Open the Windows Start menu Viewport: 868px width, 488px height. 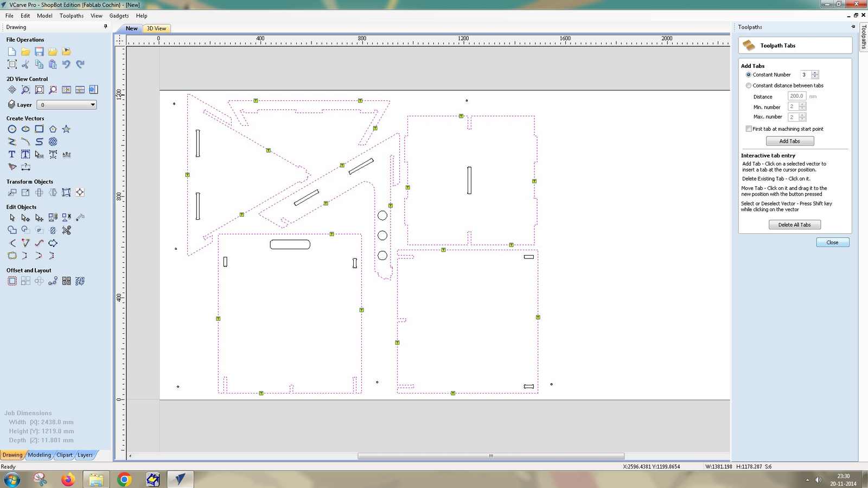pyautogui.click(x=12, y=480)
